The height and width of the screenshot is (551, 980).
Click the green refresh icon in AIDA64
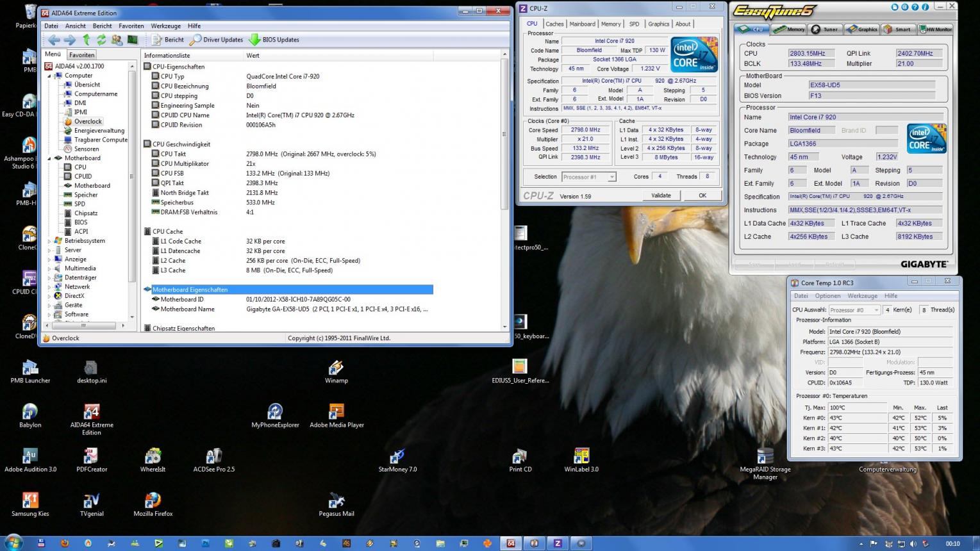(101, 40)
